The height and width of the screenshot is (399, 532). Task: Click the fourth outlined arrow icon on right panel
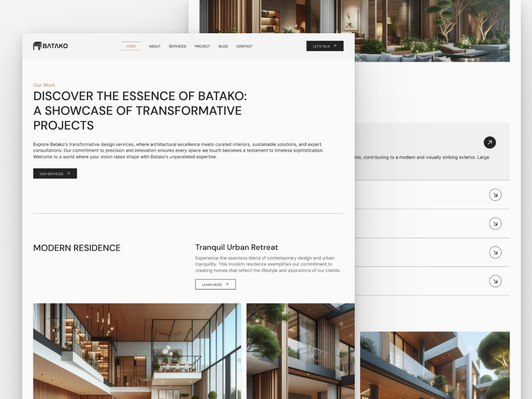tap(495, 281)
